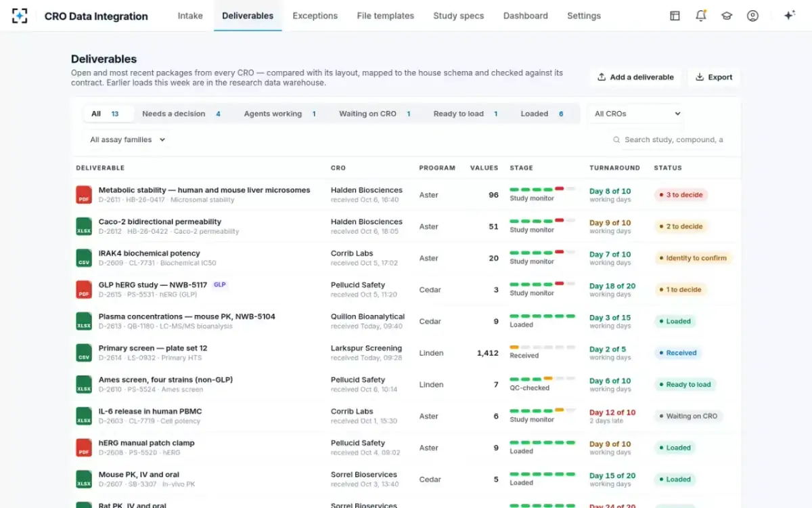Filter by All deliverables
This screenshot has width=812, height=508.
coord(108,114)
